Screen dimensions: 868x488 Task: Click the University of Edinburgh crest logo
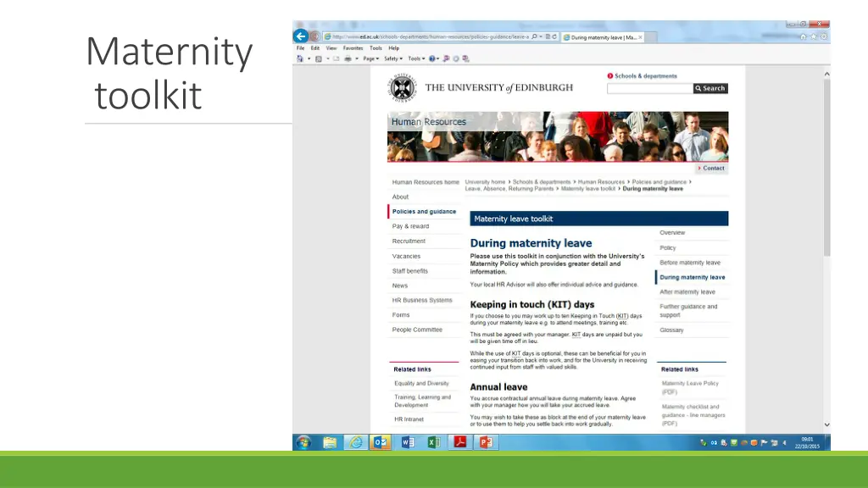(x=402, y=87)
